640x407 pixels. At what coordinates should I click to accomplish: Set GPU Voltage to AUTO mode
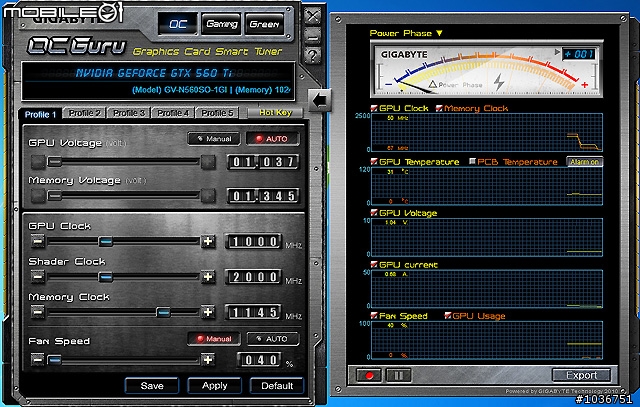click(273, 139)
